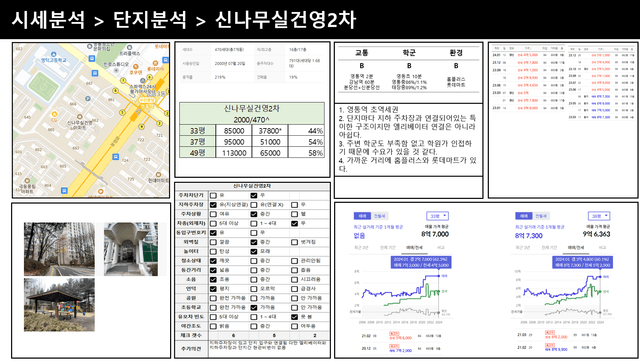This screenshot has height=361, width=640.
Task: Check the 주차차단기 '유' checkbox
Action: pos(213,195)
